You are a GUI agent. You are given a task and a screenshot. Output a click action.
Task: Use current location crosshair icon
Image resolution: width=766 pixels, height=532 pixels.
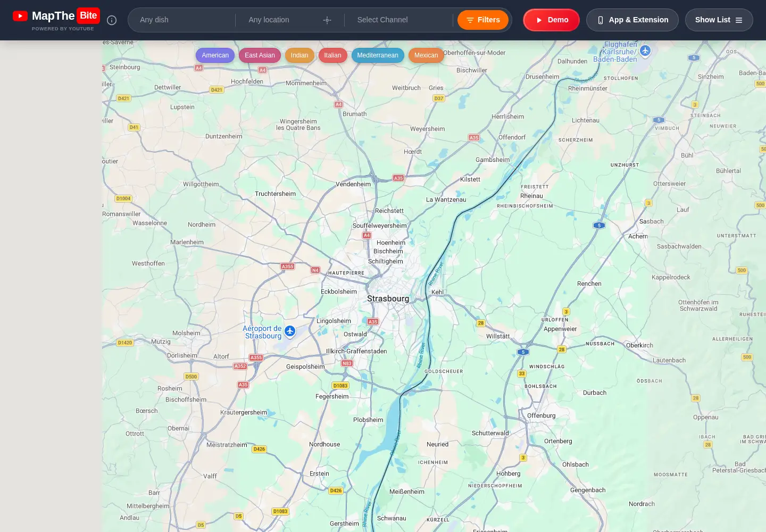tap(327, 20)
